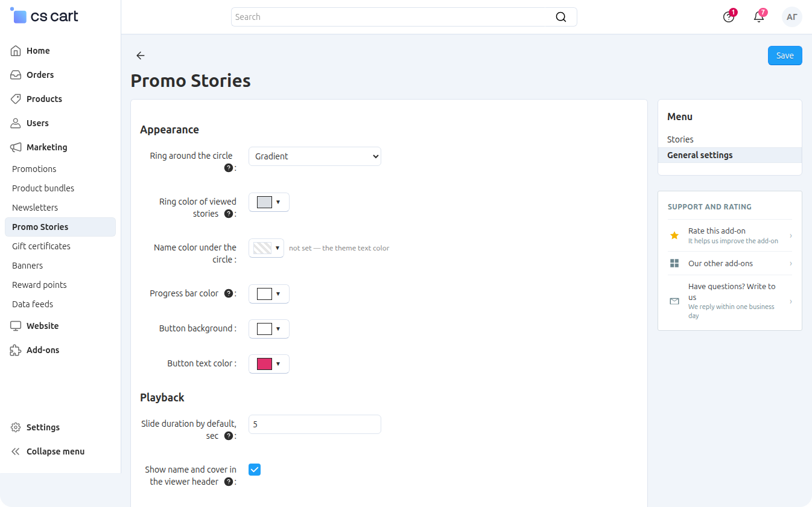This screenshot has width=812, height=507.
Task: Click the grid icon for Our other add-ons
Action: click(674, 263)
